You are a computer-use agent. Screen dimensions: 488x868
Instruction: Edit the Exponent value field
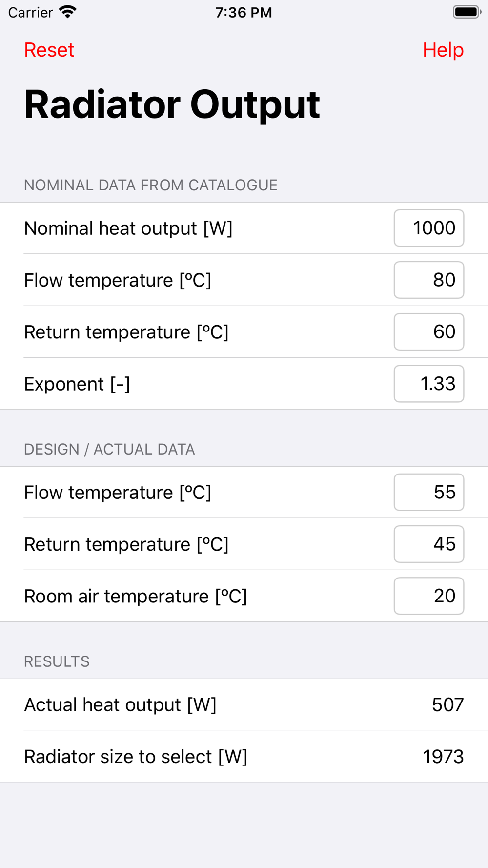[428, 384]
